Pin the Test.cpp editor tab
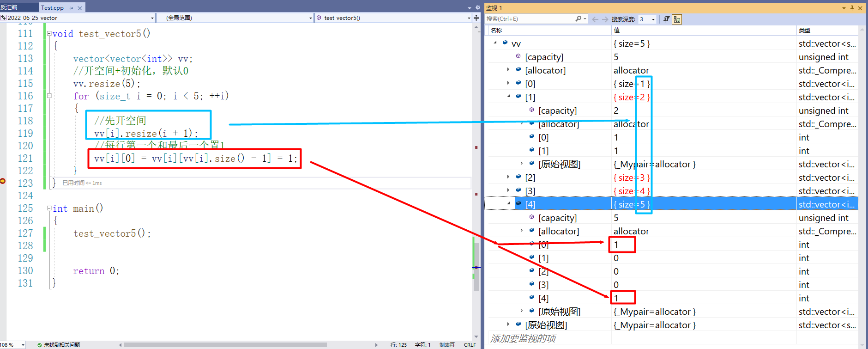 tap(71, 8)
